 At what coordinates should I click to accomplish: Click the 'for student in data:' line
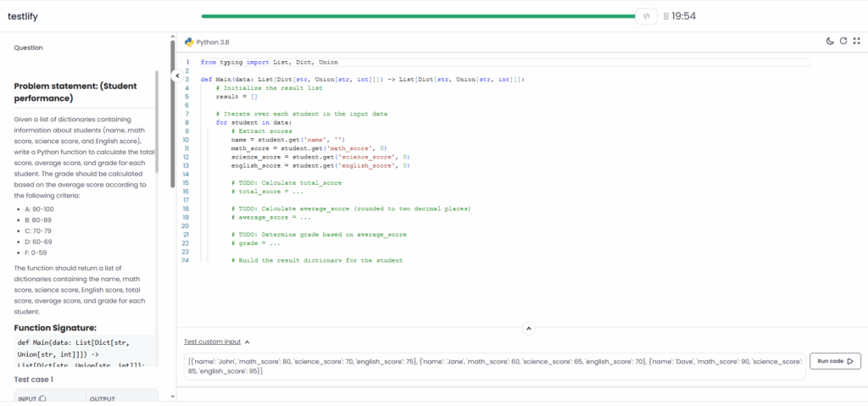tap(253, 122)
